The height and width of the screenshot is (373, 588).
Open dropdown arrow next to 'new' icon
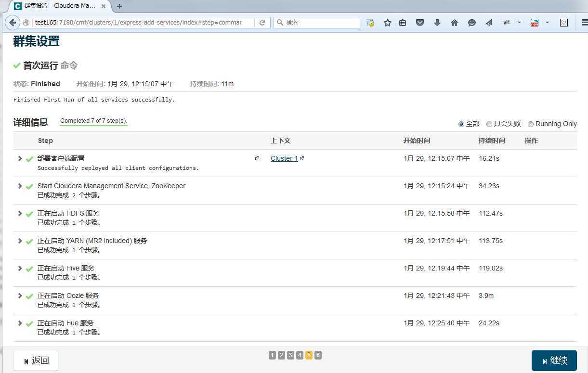pos(547,23)
